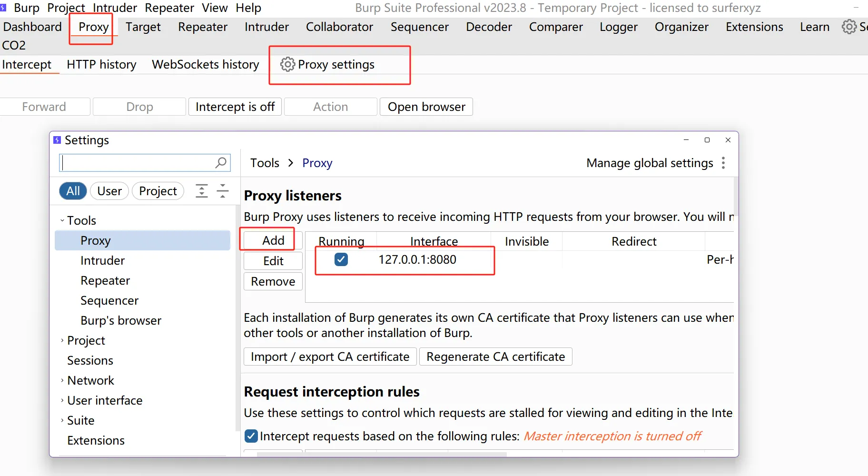Open the Help menu
Image resolution: width=868 pixels, height=476 pixels.
(x=248, y=8)
